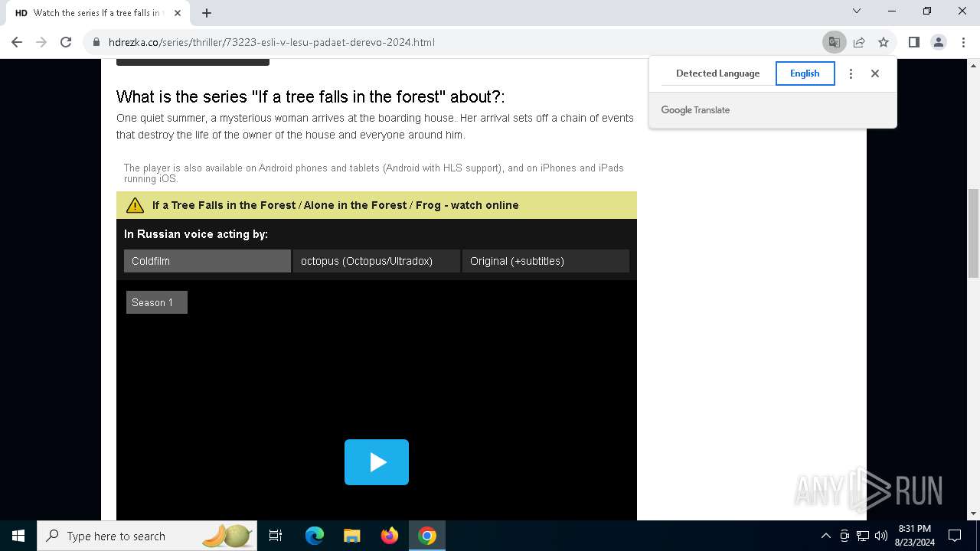
Task: Click the Chrome taskbar icon
Action: (427, 536)
